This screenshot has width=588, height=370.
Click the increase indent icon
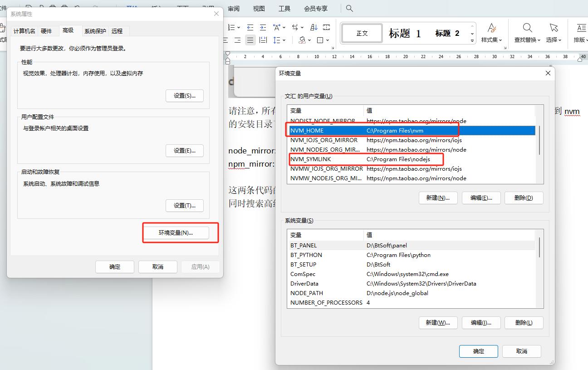point(263,27)
